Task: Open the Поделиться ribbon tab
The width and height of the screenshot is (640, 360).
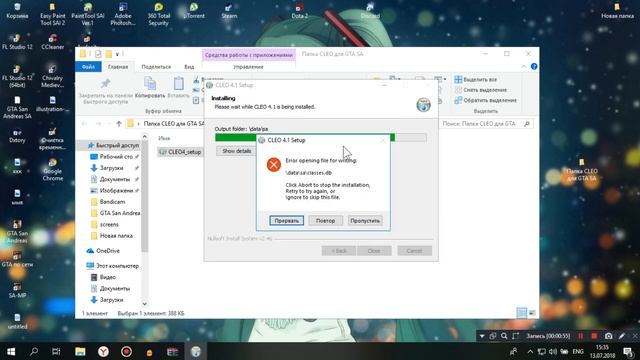Action: [x=156, y=67]
